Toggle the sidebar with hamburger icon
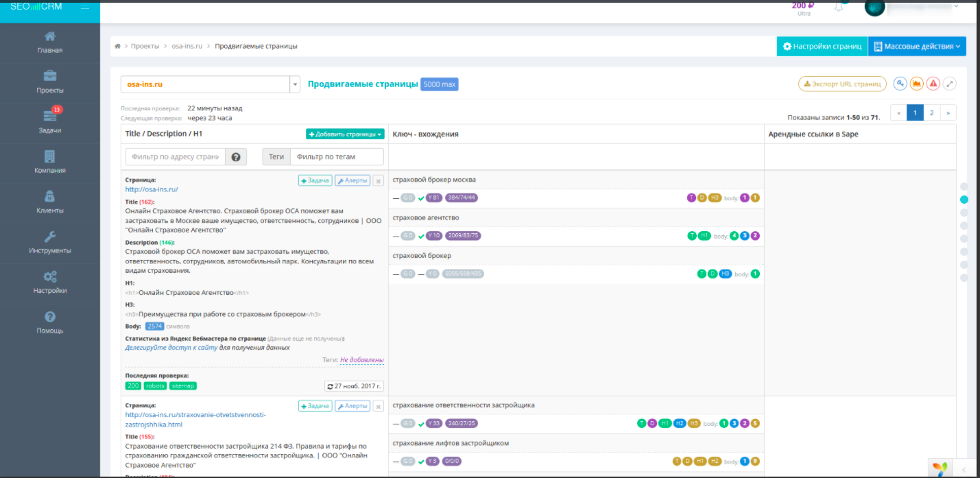 tap(84, 7)
